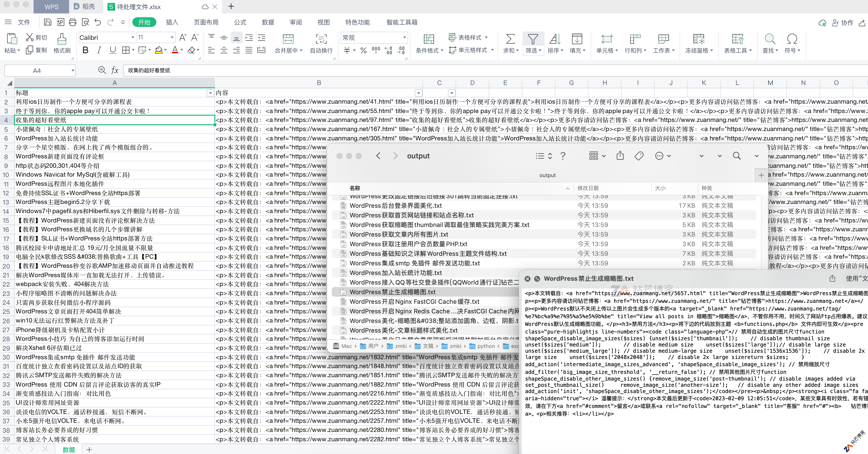Switch to the 稻壳 tab
The width and height of the screenshot is (868, 454).
85,7
